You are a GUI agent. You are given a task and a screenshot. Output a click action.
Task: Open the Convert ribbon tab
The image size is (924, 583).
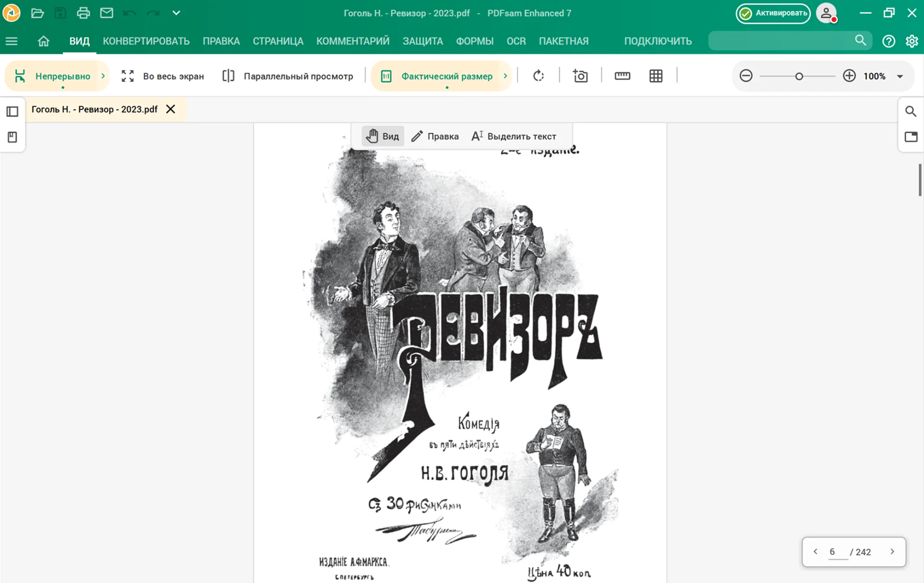(x=146, y=41)
